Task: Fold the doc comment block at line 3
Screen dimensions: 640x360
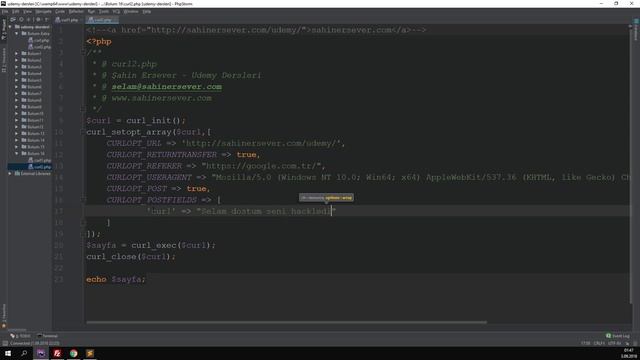Action: tap(83, 52)
